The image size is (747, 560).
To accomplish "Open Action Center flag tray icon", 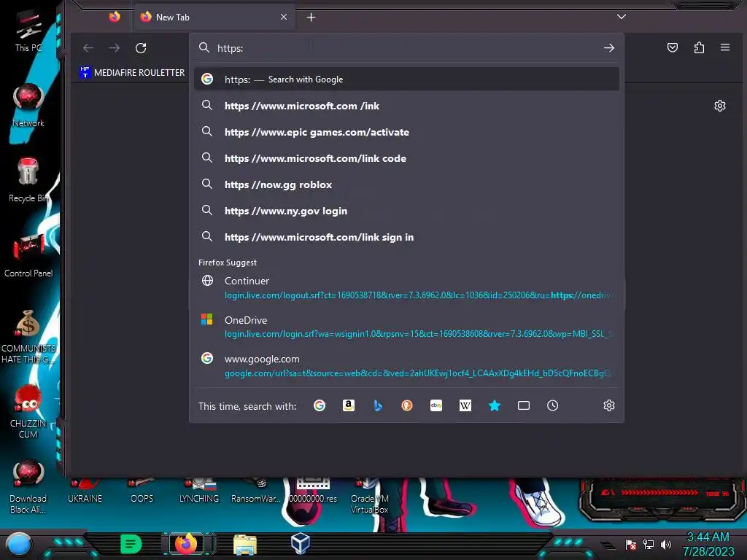I will (x=631, y=544).
